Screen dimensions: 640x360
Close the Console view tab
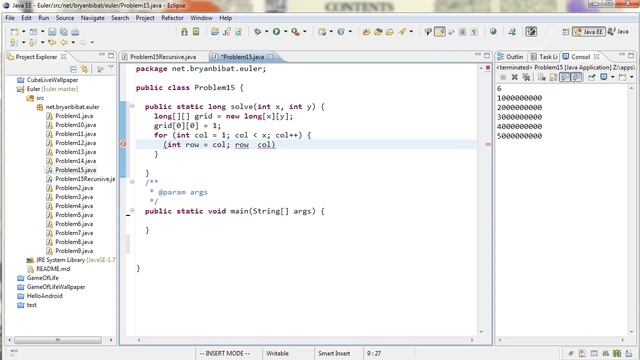click(596, 57)
